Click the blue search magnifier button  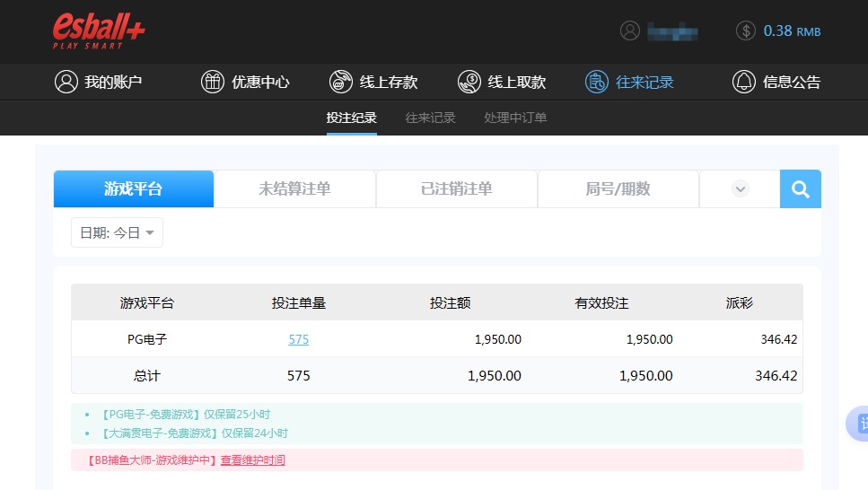tap(801, 188)
